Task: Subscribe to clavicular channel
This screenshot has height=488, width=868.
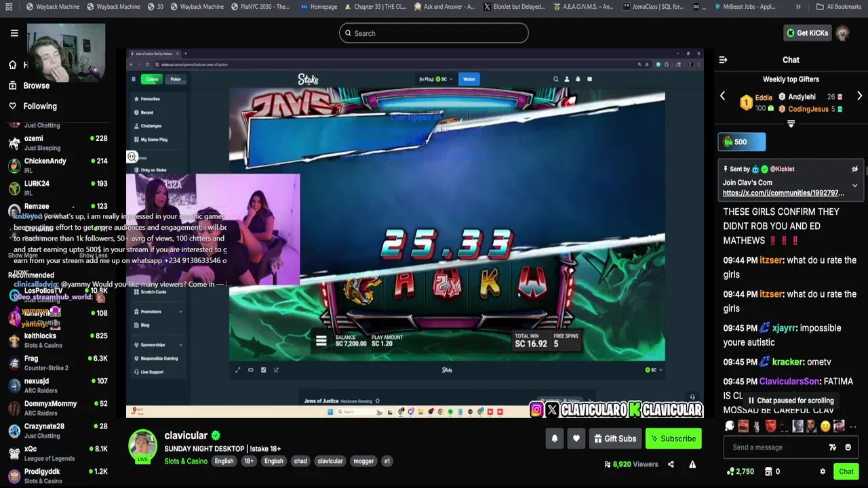Action: 673,439
